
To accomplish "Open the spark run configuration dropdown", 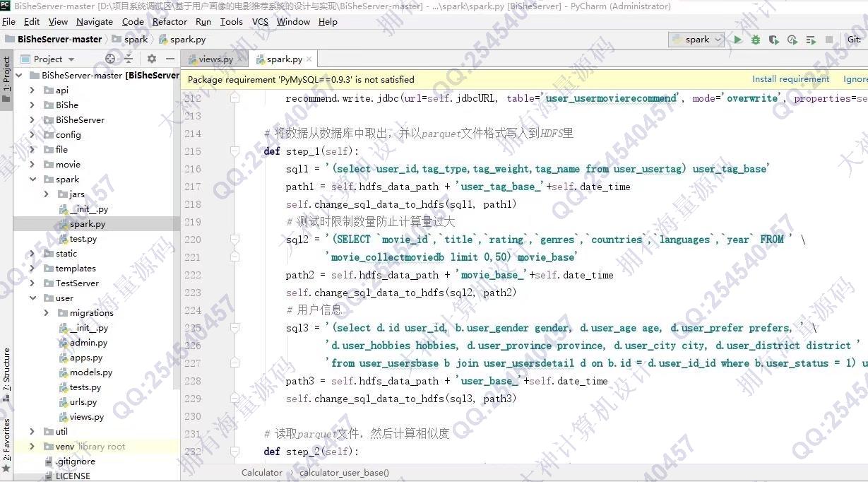I will 696,40.
